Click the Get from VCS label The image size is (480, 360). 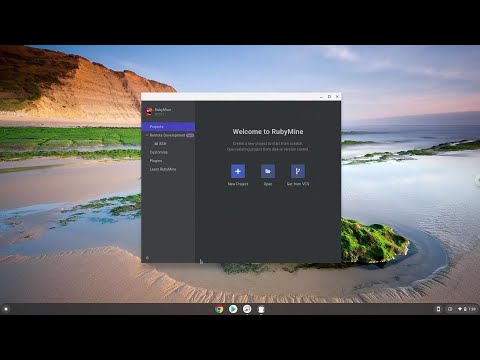coord(298,184)
